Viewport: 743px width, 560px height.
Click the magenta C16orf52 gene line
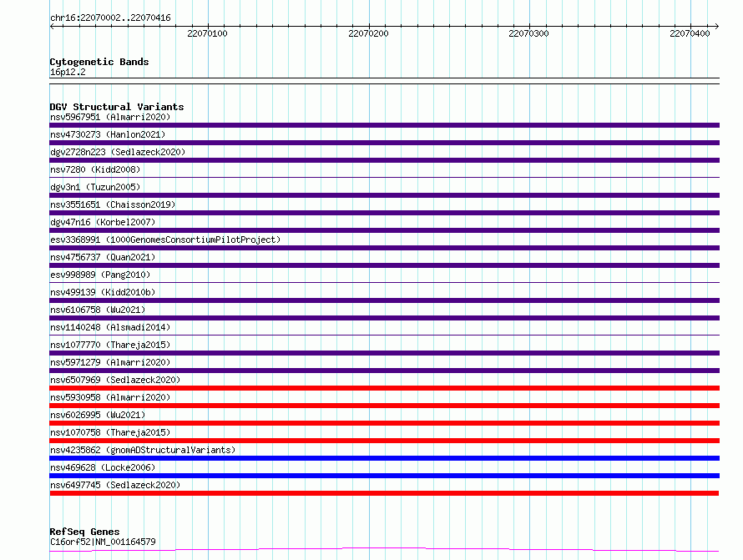tap(384, 550)
